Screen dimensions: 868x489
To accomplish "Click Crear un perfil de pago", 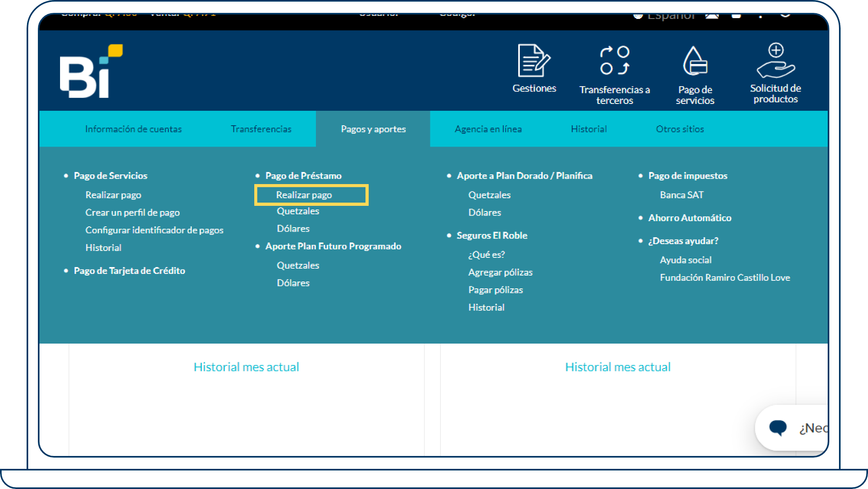I will 132,213.
